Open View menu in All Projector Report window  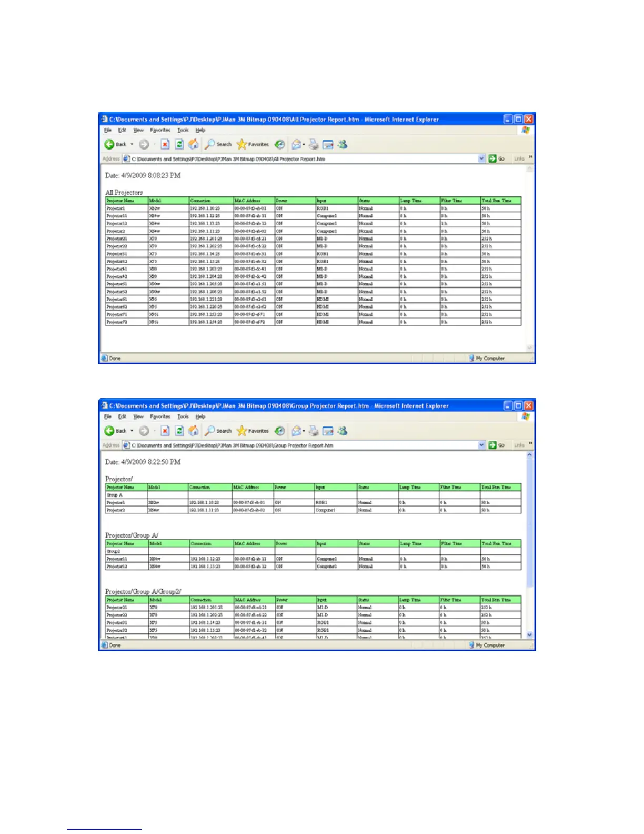tap(138, 130)
